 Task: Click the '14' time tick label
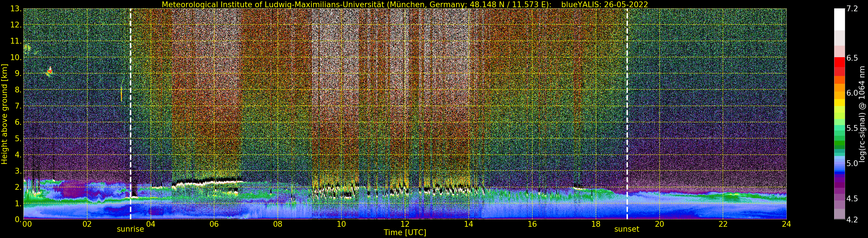(468, 224)
